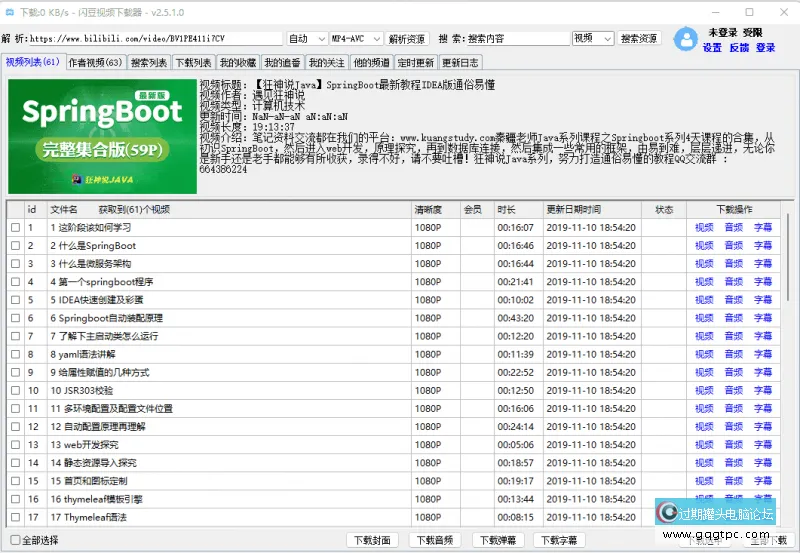Click the 状态 column header
Viewport: 800px width, 553px height.
click(x=664, y=210)
